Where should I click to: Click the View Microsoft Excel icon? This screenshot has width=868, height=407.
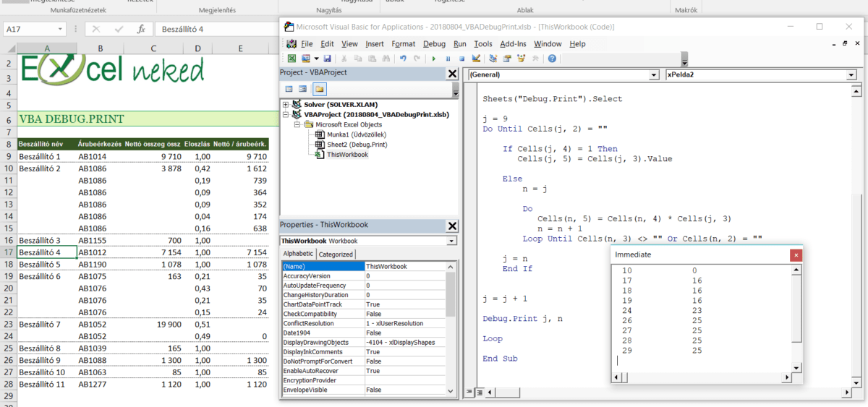(292, 59)
